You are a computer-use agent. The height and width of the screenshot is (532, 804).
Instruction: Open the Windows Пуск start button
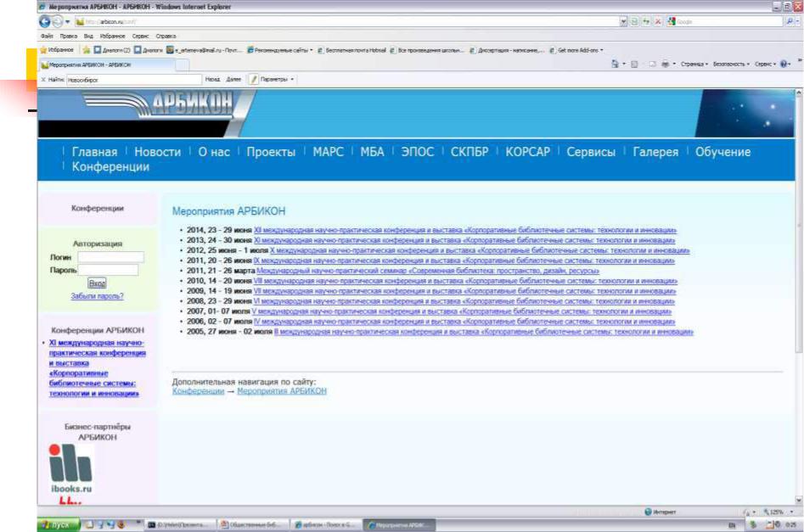[59, 525]
